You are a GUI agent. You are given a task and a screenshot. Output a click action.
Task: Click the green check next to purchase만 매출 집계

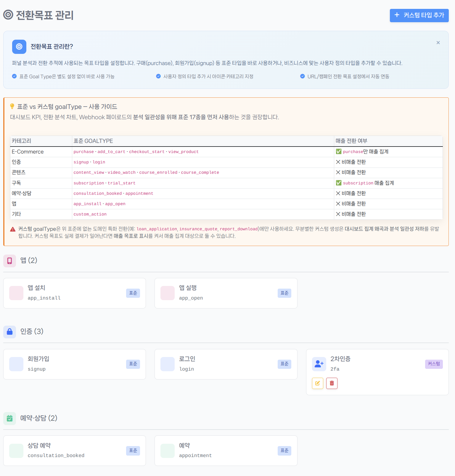click(x=339, y=152)
